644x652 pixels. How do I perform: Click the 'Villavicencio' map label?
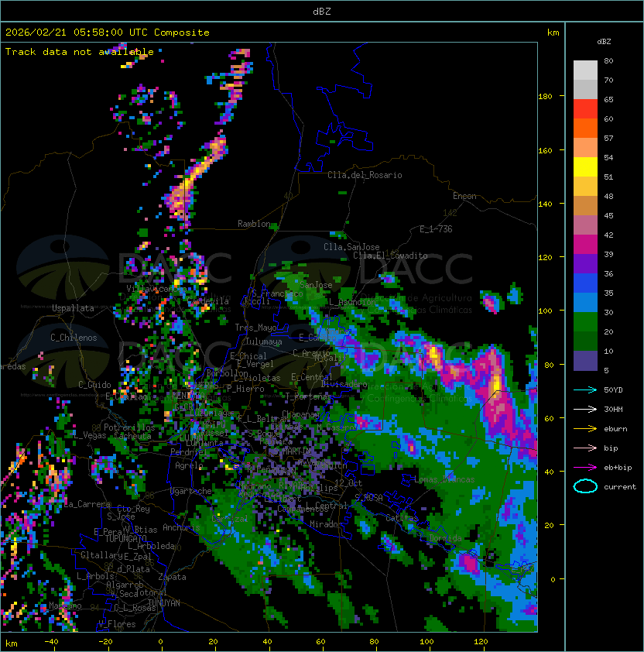156,289
